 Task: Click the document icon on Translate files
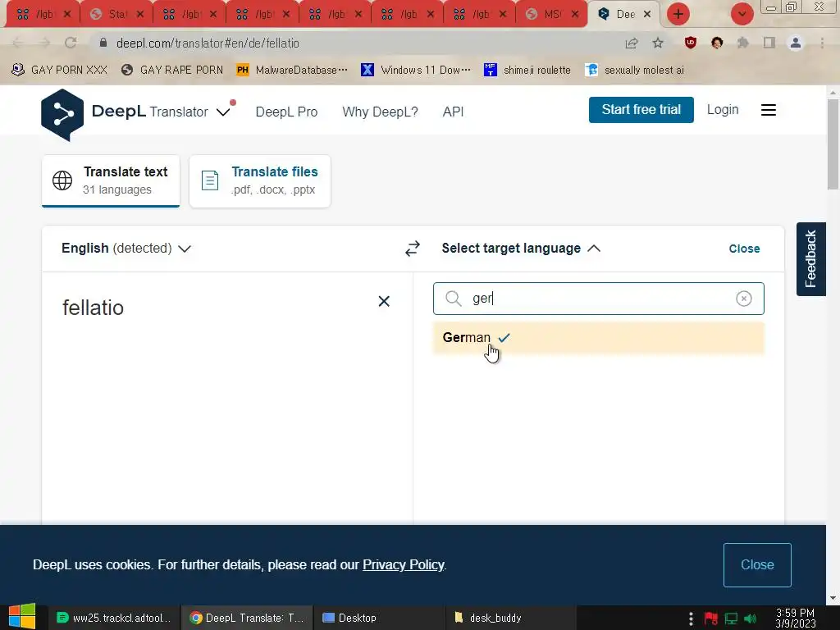[x=210, y=180]
